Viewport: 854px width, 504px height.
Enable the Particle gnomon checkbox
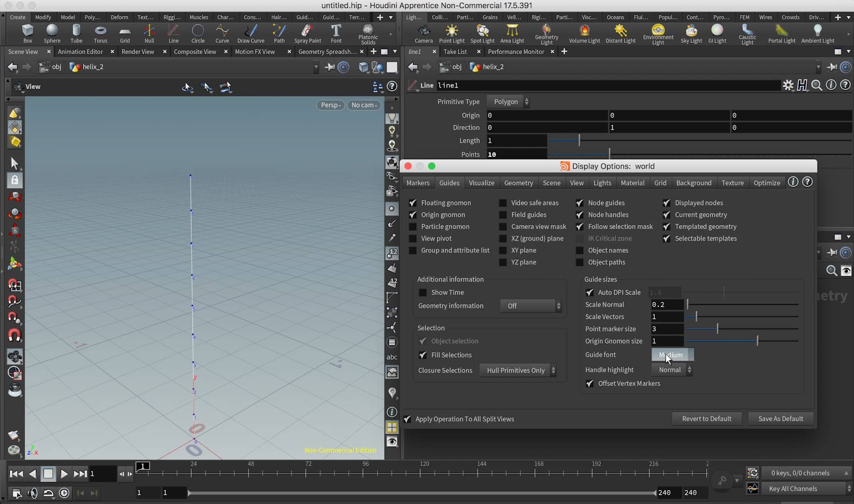(x=413, y=226)
